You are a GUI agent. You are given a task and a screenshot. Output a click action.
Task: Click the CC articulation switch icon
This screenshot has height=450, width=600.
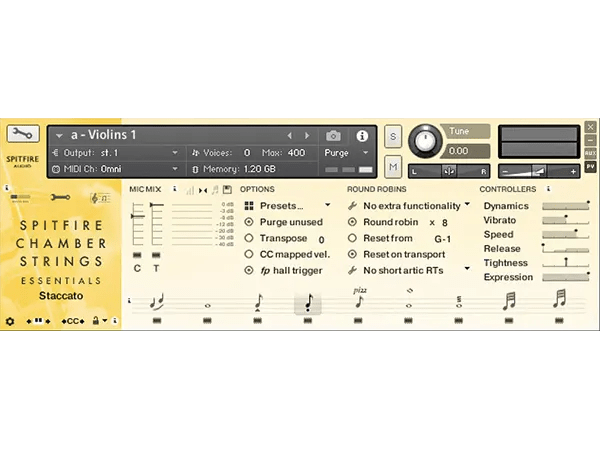coord(73,321)
